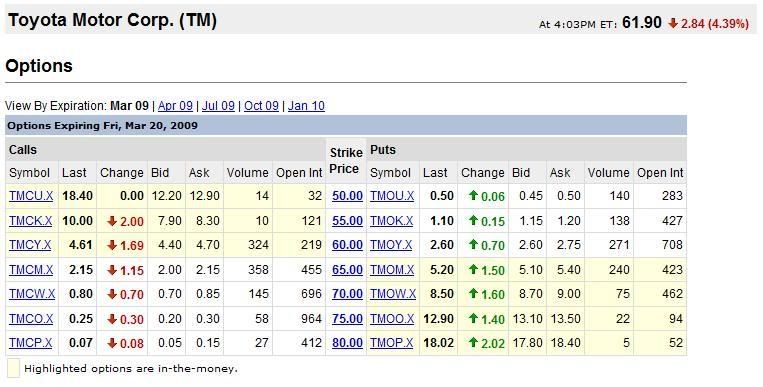Click volume 358 for TMCM.X
The width and height of the screenshot is (763, 387).
(x=258, y=270)
